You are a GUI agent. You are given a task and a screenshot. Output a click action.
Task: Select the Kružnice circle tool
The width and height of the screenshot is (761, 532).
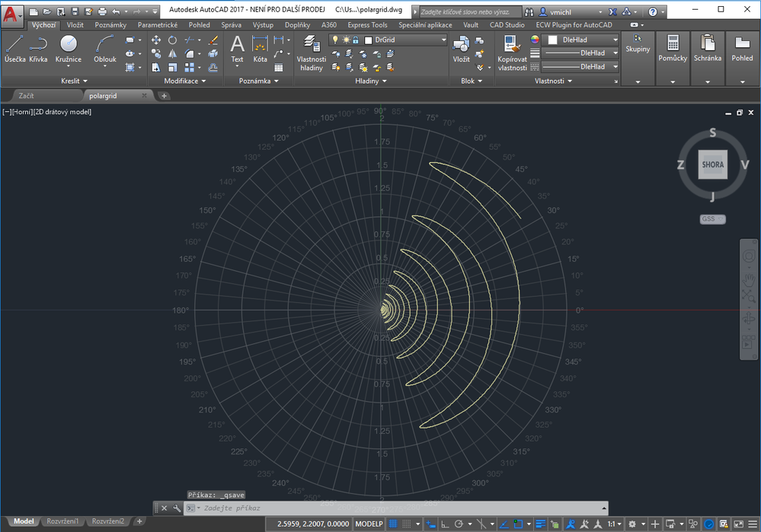[68, 49]
